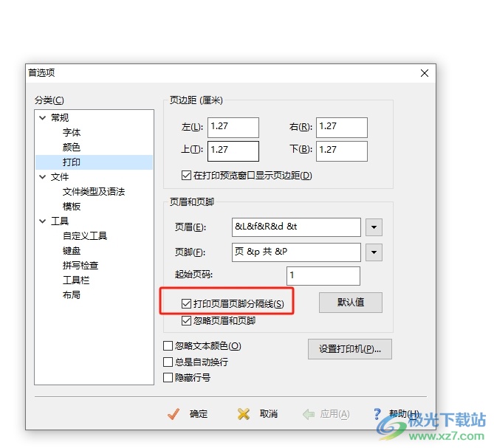The width and height of the screenshot is (494, 448).
Task: Click the 默认值 button
Action: pyautogui.click(x=351, y=303)
